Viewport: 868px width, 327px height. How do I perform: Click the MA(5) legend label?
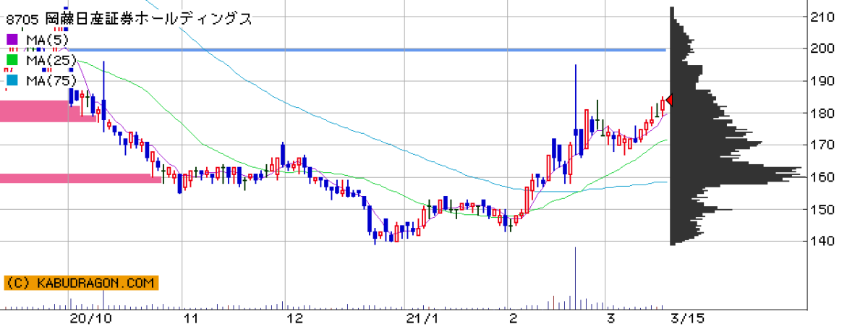point(48,39)
